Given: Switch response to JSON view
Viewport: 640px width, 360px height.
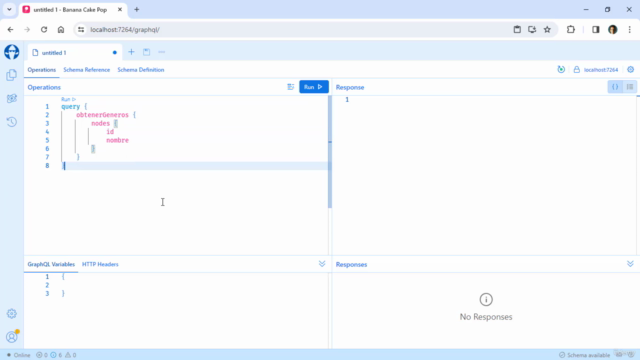Looking at the screenshot, I should (x=615, y=87).
